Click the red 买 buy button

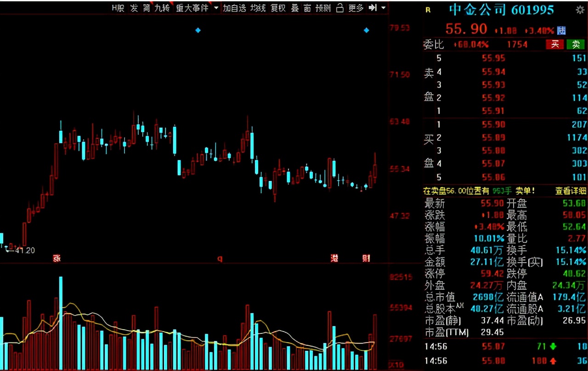(x=555, y=45)
